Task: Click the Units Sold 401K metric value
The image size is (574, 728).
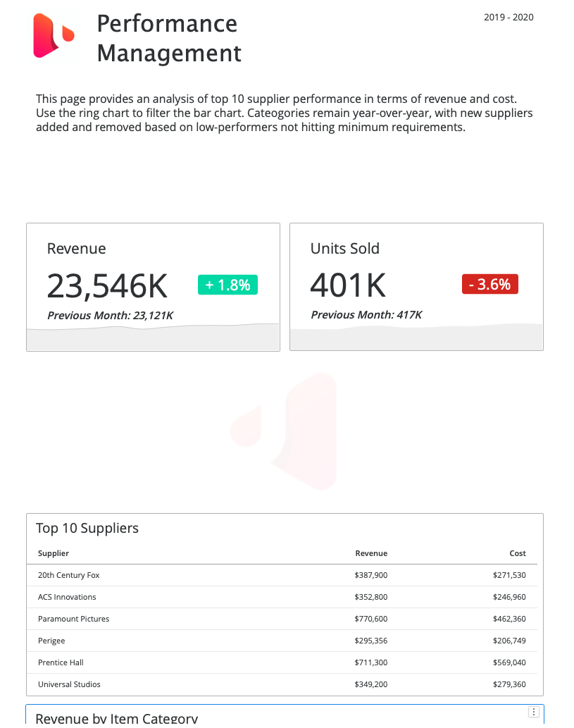Action: (348, 285)
